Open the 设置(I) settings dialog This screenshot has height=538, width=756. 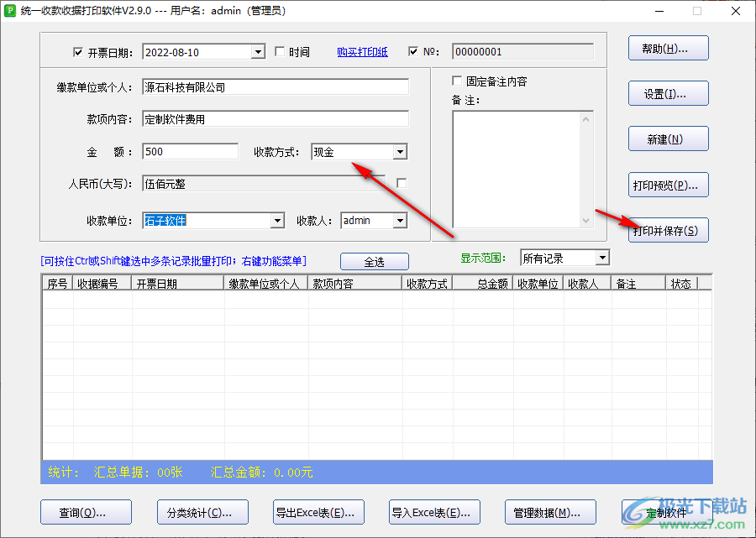click(x=668, y=93)
